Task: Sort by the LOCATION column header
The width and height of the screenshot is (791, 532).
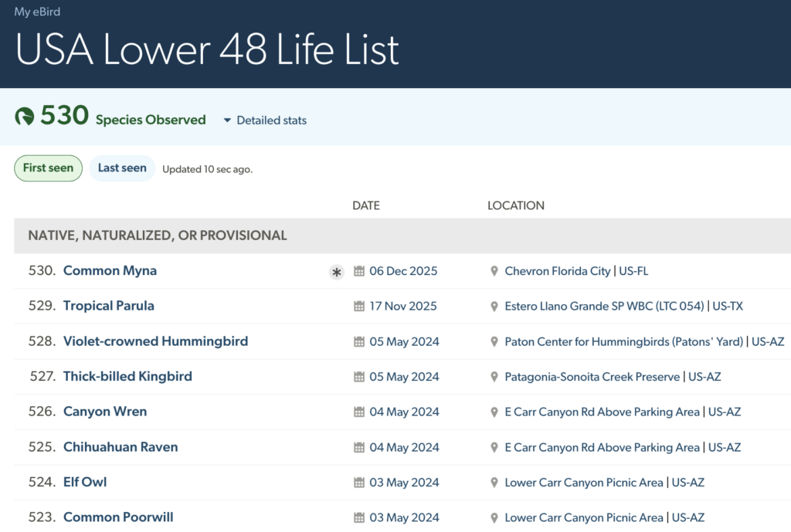Action: tap(515, 205)
